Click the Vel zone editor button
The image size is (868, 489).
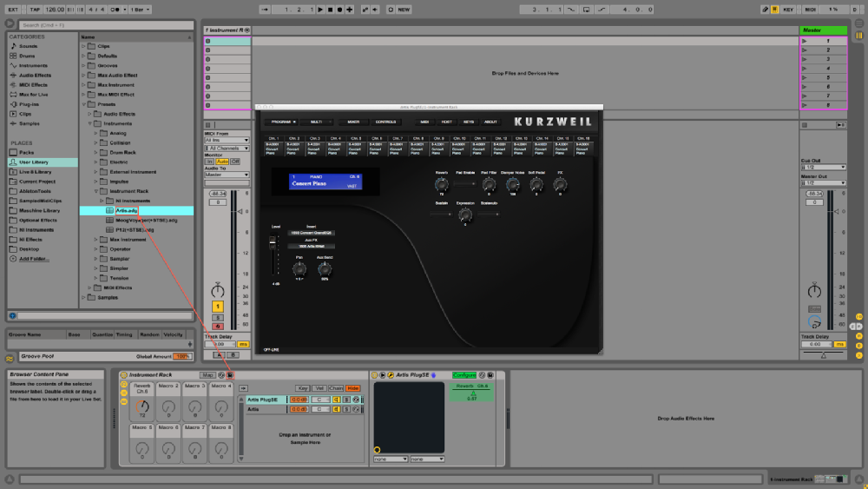coord(319,388)
